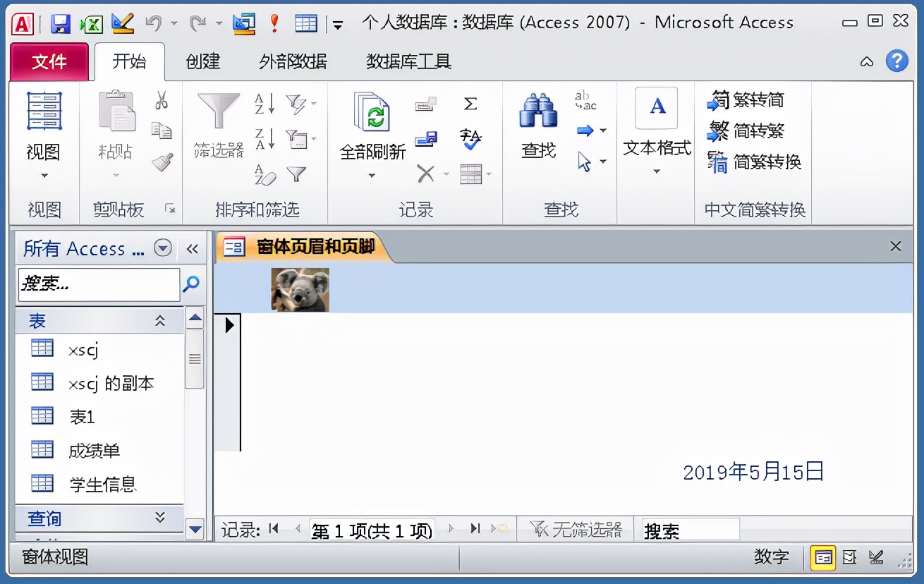Collapse the ribbon with the chevron control
Viewport: 924px width, 584px height.
click(867, 62)
